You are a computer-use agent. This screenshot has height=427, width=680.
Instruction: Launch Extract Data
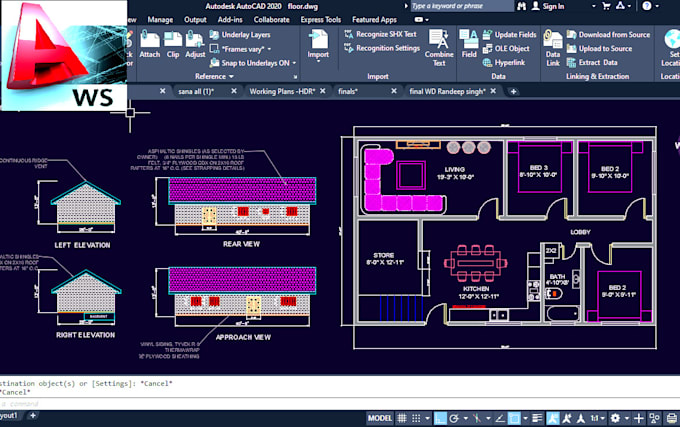[592, 62]
